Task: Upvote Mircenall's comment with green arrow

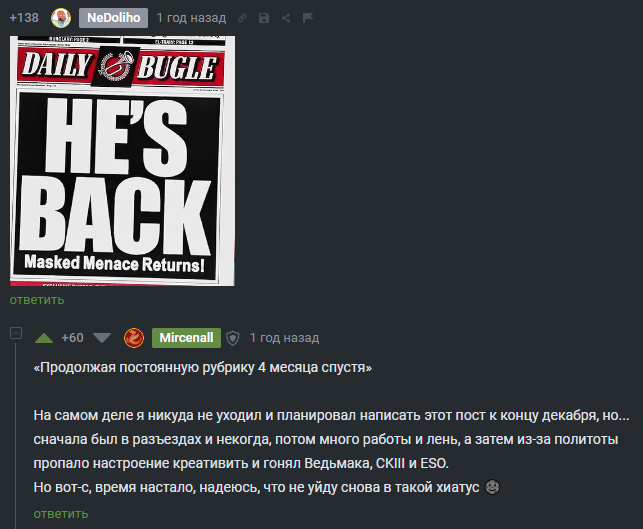Action: coord(44,338)
